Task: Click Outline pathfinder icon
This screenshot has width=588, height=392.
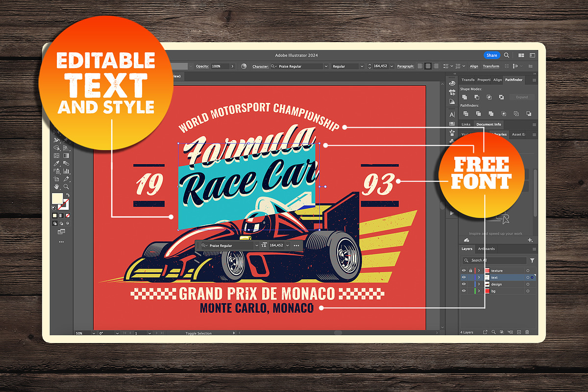Action: tap(516, 114)
